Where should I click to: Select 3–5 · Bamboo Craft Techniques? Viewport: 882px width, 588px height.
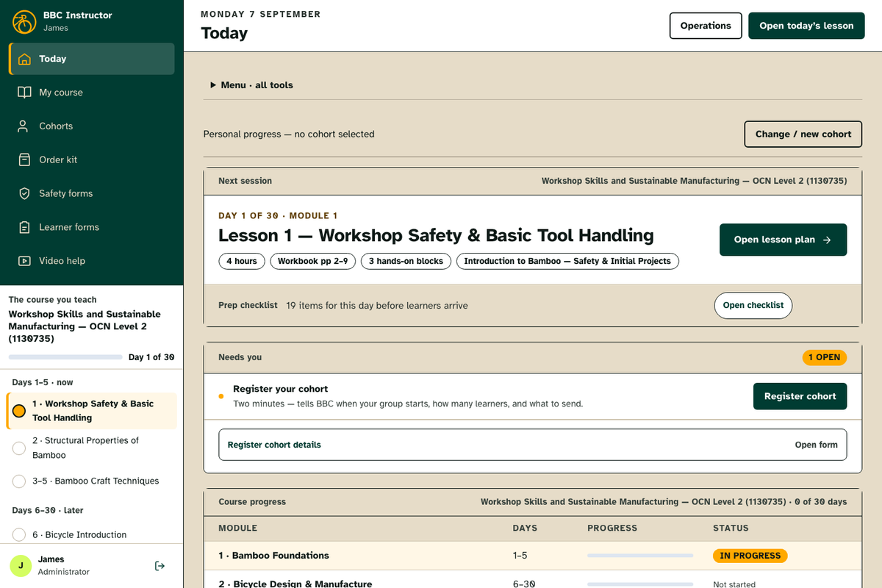click(x=92, y=481)
